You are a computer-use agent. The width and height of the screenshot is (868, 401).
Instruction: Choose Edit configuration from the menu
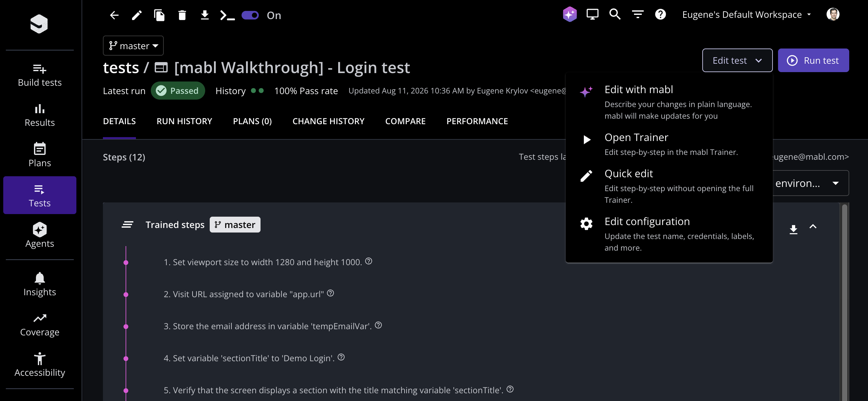(669, 234)
